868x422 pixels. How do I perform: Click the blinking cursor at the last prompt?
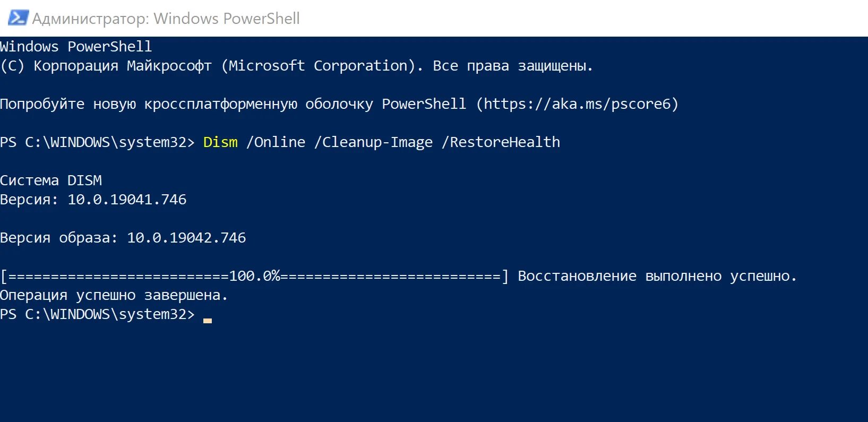(208, 320)
